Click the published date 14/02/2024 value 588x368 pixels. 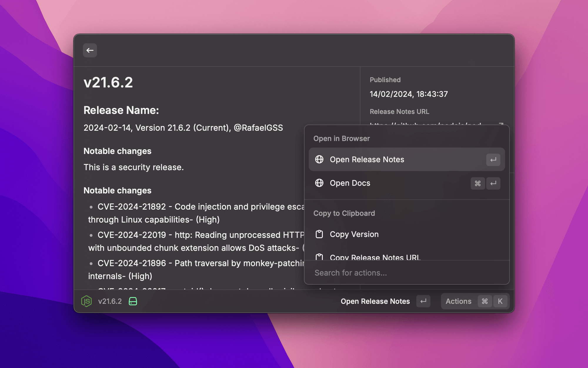point(409,94)
